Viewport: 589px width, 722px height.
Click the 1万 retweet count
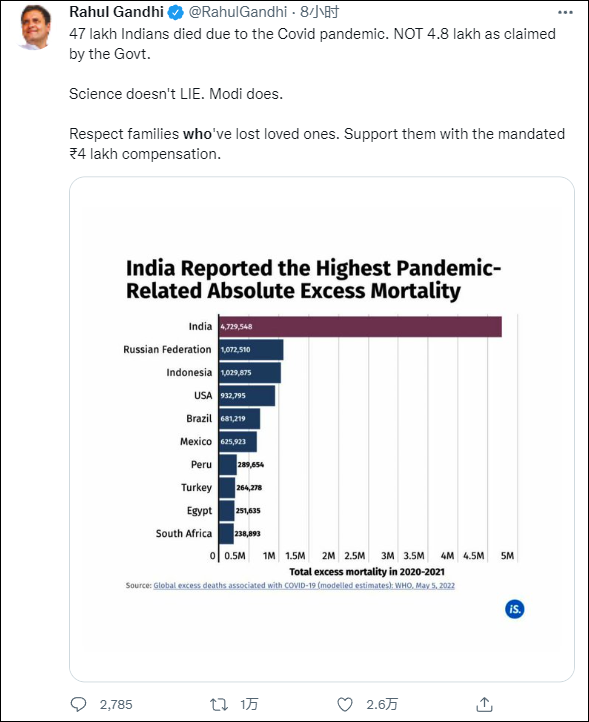pos(249,705)
